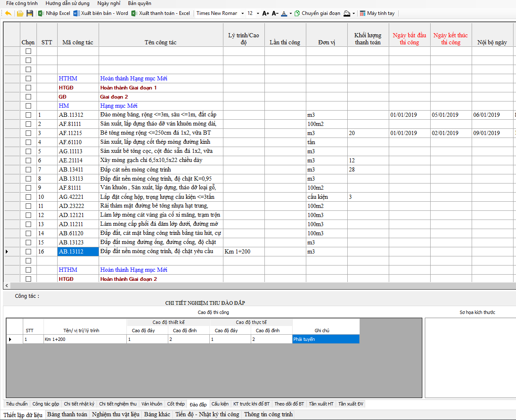Open Times New Roman font dropdown
This screenshot has height=420, width=516.
(x=242, y=13)
